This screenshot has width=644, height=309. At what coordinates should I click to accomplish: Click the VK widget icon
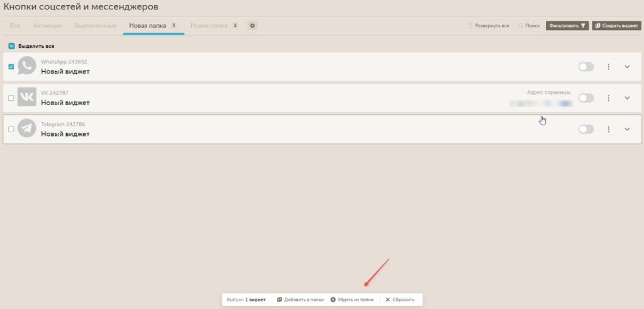point(27,97)
